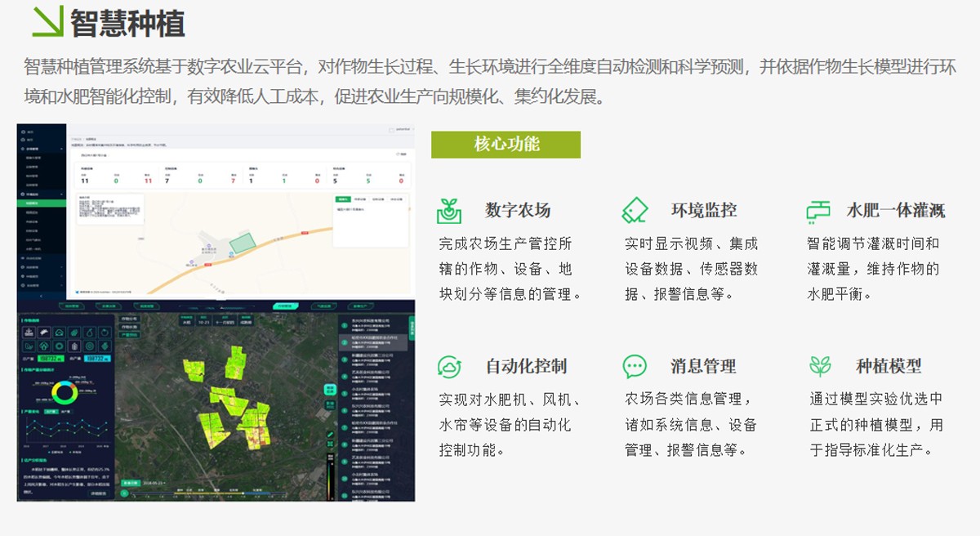The width and height of the screenshot is (980, 536).
Task: Click the 数字农场 plant icon
Action: click(x=448, y=210)
